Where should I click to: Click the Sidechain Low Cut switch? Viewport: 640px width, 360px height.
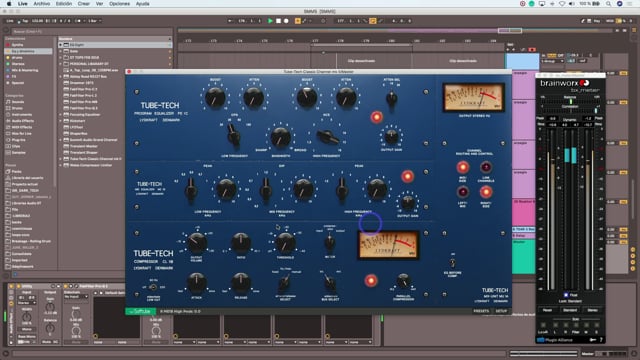coord(153,287)
